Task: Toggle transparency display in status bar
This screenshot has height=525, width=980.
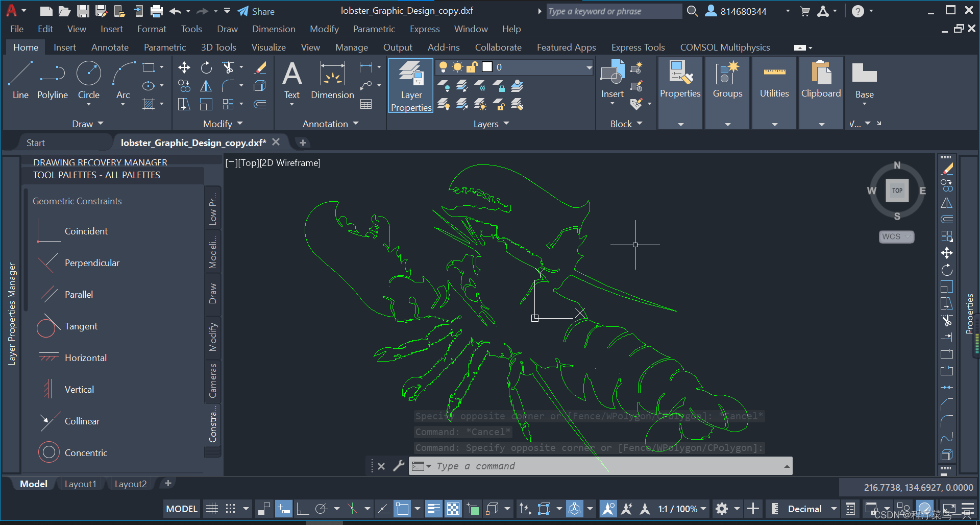Action: pyautogui.click(x=453, y=509)
